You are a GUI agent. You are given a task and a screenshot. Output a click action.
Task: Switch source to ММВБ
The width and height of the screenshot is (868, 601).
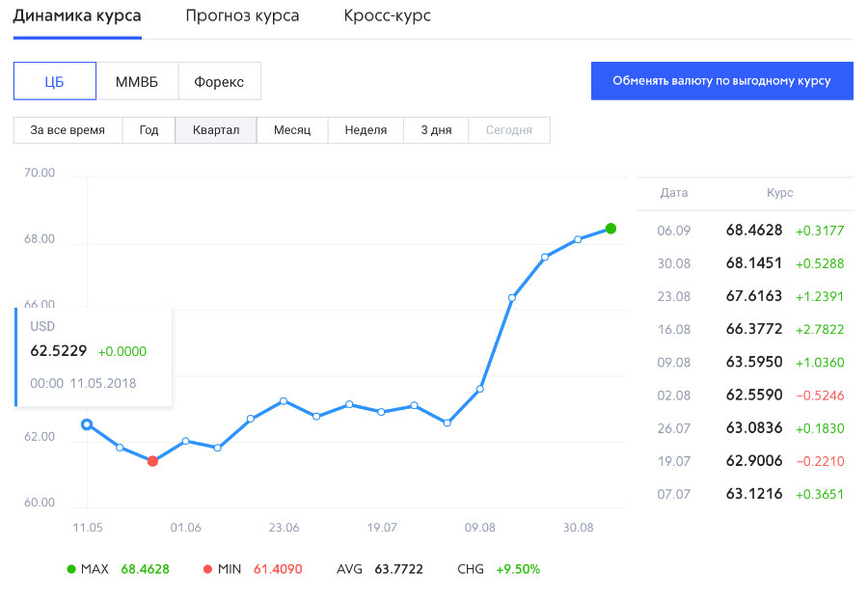pyautogui.click(x=137, y=81)
